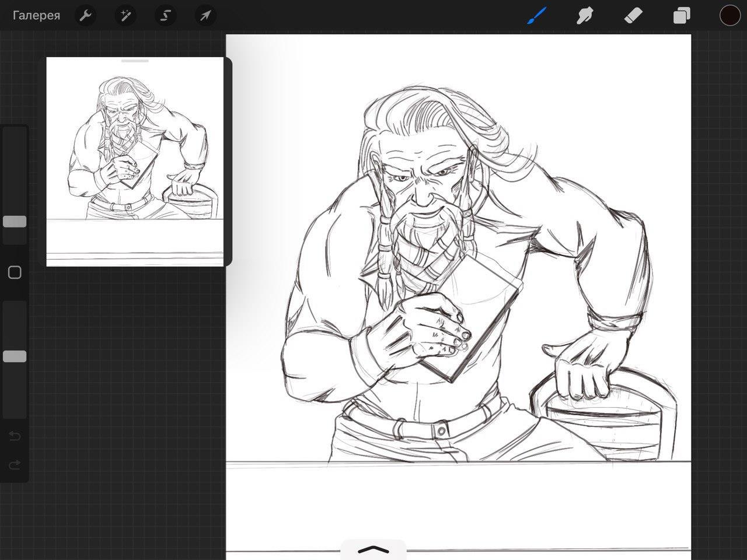Select the Brush paint tool
747x560 pixels.
(x=536, y=16)
